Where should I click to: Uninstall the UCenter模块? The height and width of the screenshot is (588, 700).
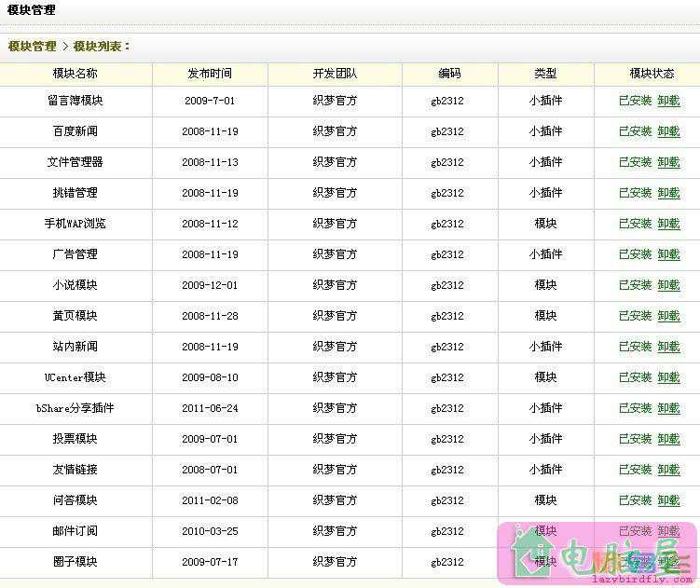(x=668, y=377)
